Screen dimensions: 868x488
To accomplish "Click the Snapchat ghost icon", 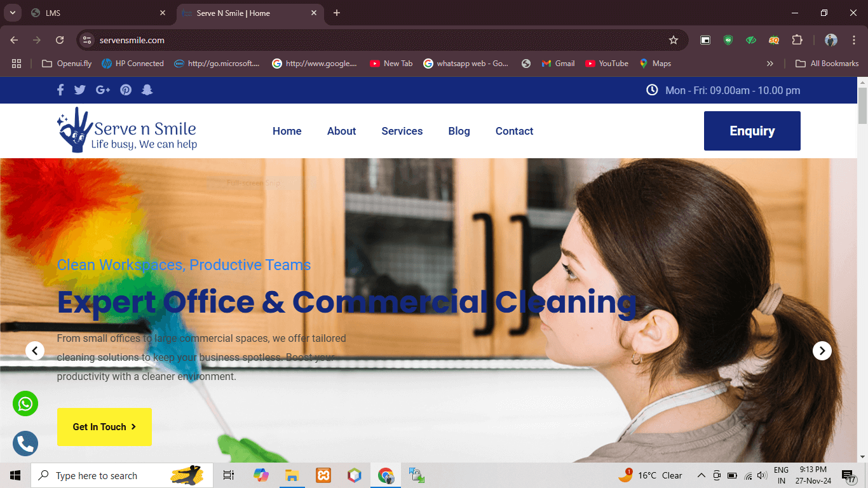I will click(x=147, y=90).
